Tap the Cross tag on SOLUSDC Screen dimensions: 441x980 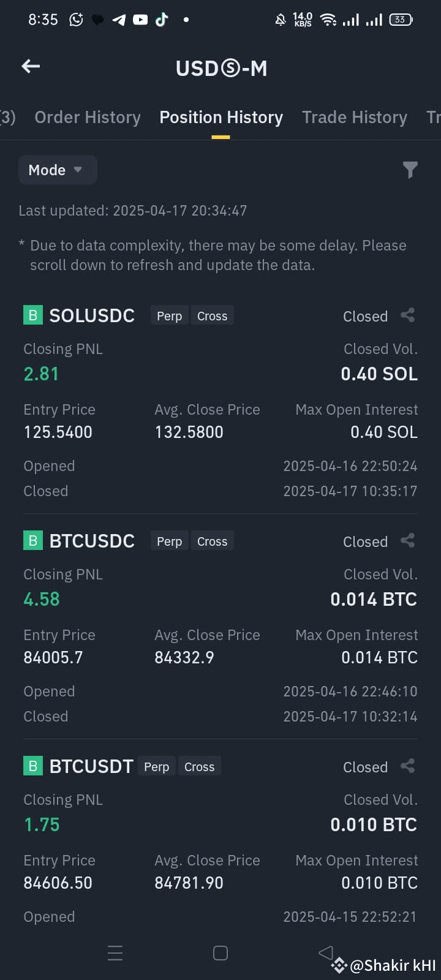(213, 315)
